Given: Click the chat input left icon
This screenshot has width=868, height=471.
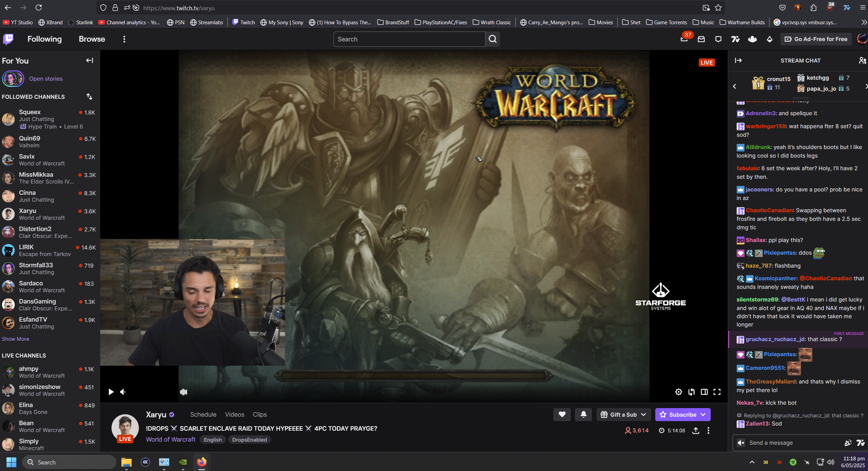Looking at the screenshot, I should (741, 443).
